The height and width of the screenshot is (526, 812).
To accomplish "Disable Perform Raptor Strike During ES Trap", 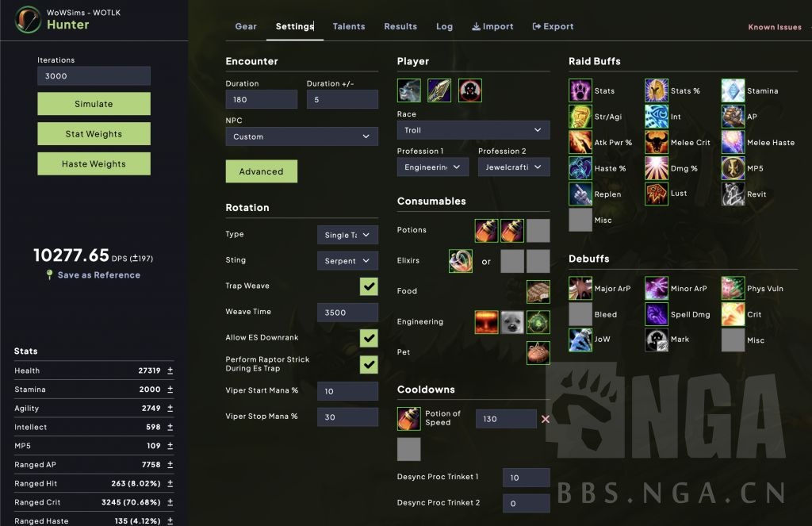I will pos(369,364).
